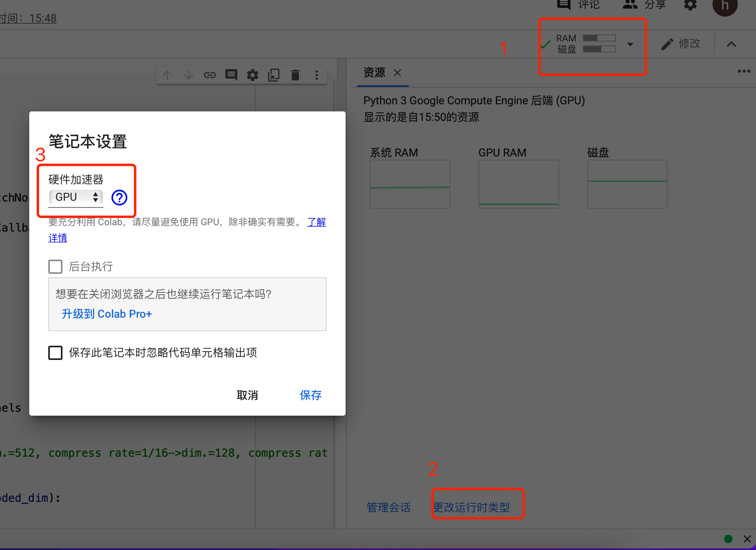Viewport: 756px width, 550px height.
Task: Move the cell up
Action: tap(167, 75)
